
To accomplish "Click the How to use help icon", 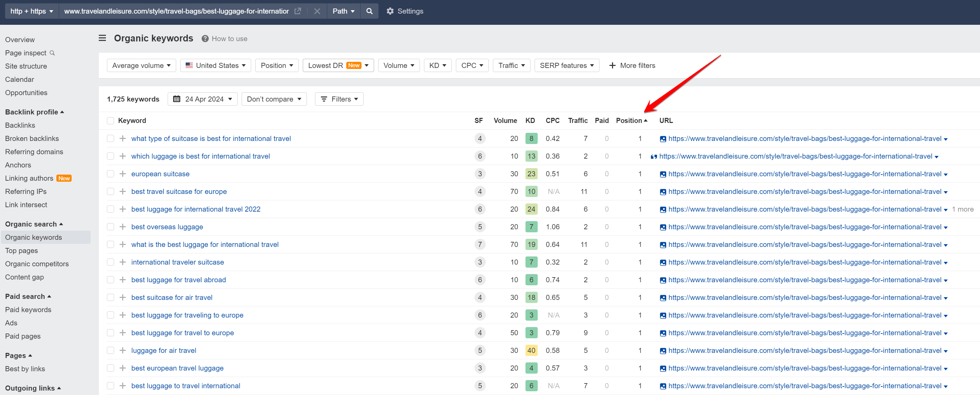I will pos(205,39).
